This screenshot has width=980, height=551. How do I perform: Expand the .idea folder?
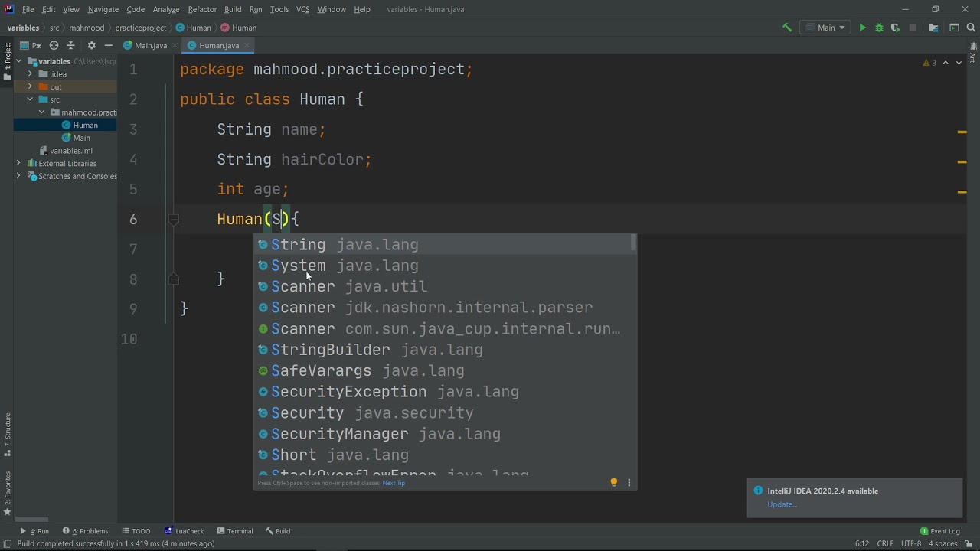click(x=30, y=74)
